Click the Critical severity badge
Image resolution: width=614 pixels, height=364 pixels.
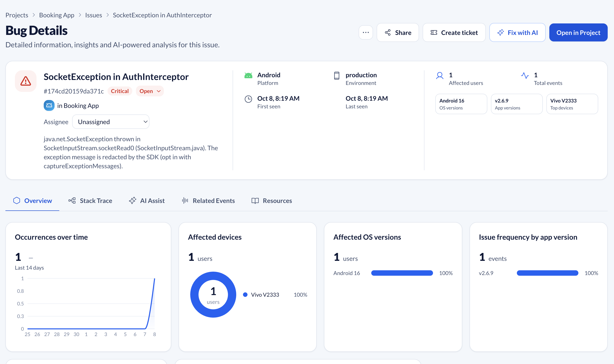click(120, 91)
